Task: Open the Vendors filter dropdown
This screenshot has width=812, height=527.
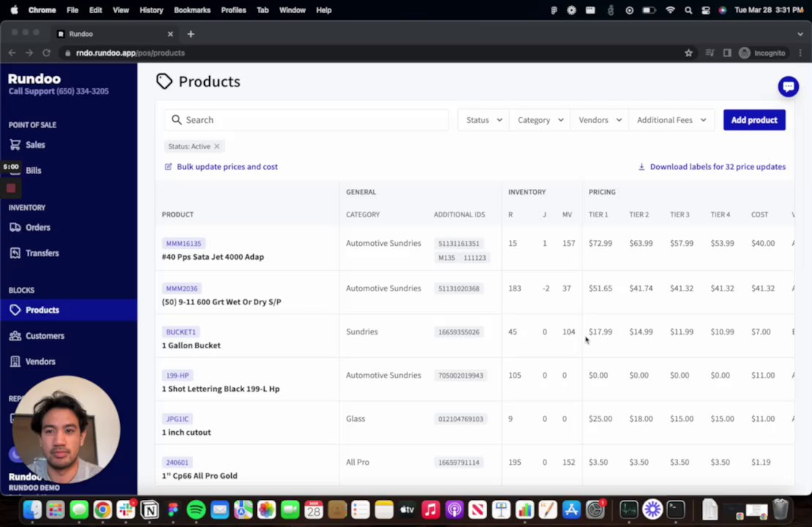Action: click(600, 120)
